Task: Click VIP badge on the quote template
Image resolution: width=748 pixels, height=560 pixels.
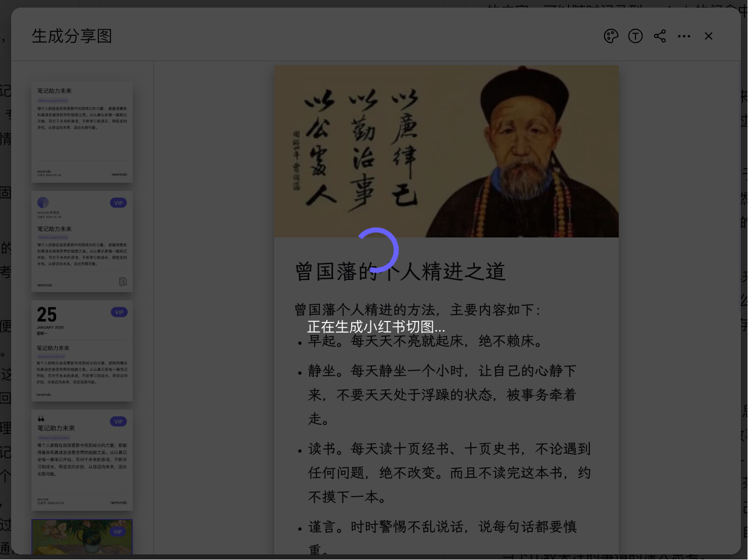Action: coord(119,422)
